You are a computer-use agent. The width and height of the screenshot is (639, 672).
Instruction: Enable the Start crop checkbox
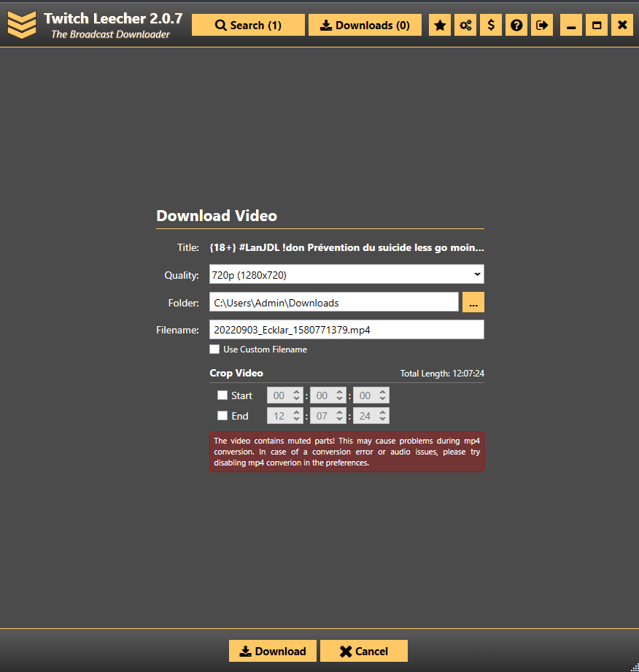click(222, 395)
